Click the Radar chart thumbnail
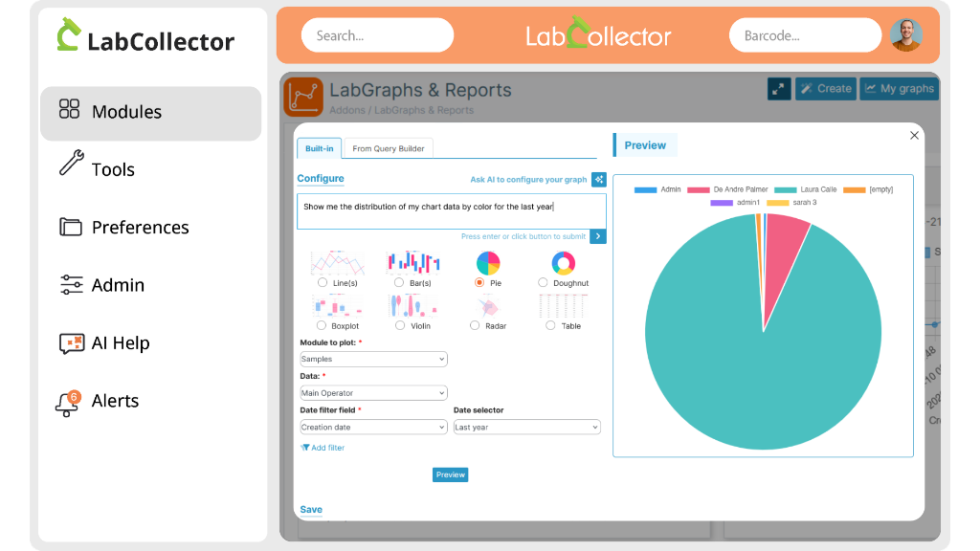Screen dimensions: 980x551 click(x=488, y=307)
